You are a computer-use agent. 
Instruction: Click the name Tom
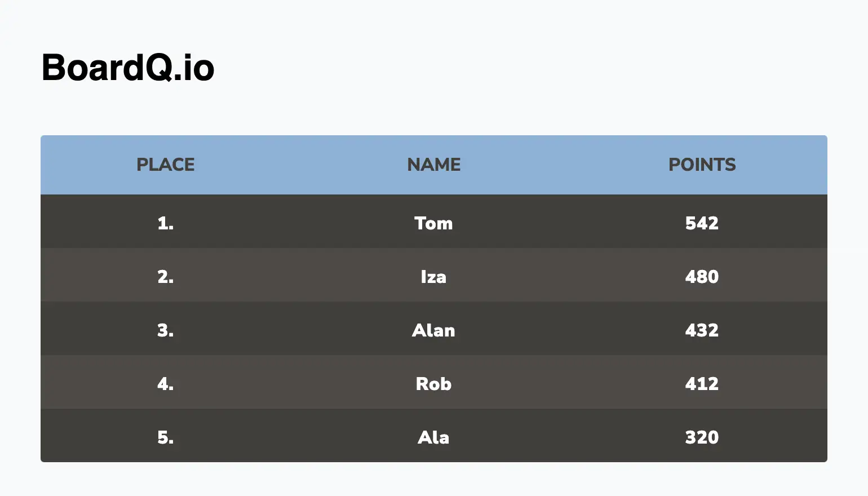433,223
